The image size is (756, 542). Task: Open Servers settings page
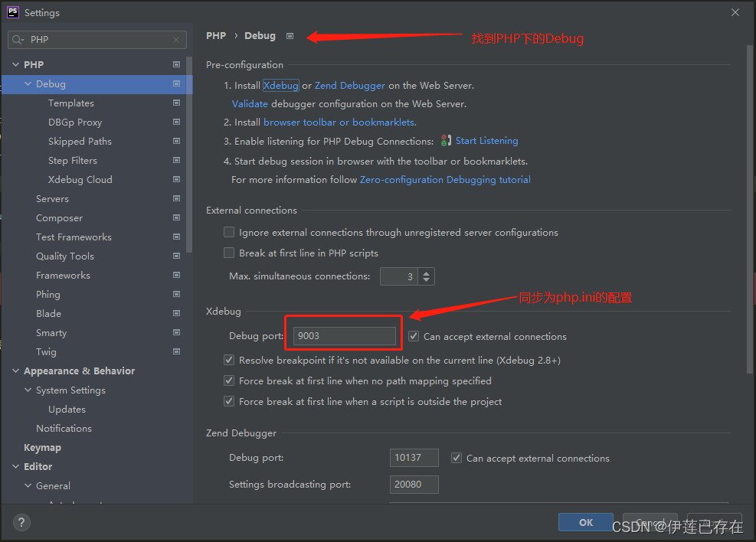click(x=53, y=199)
